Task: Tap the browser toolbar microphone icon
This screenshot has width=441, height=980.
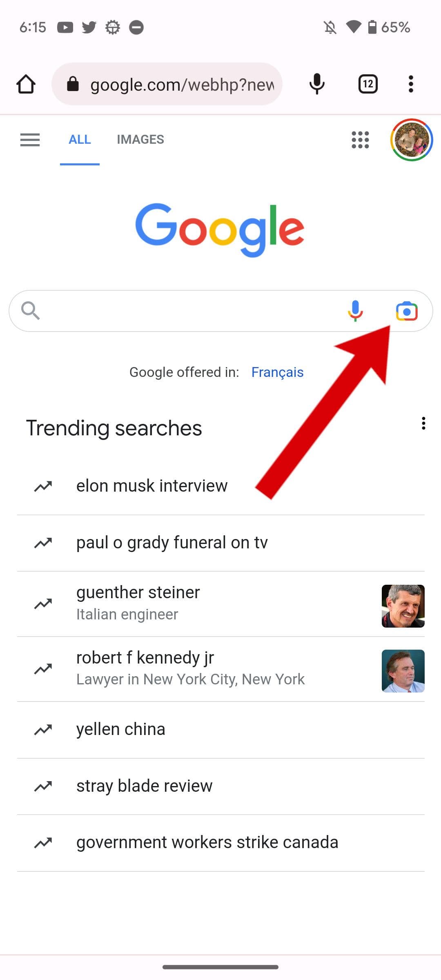Action: coord(317,84)
